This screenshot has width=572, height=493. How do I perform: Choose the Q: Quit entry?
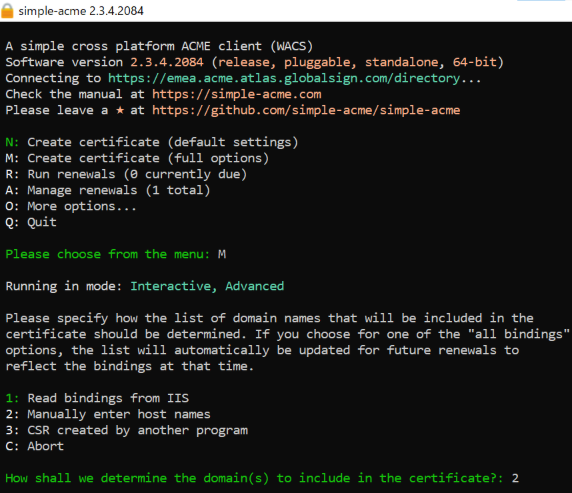pos(31,222)
